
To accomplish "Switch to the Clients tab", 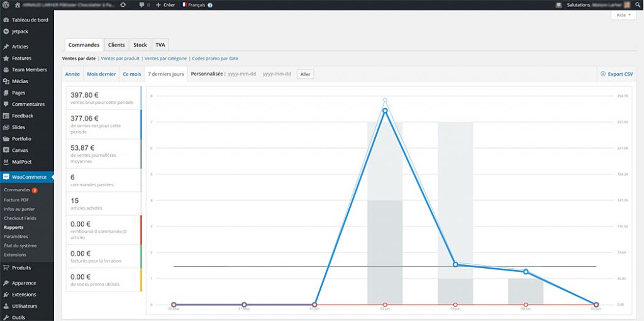I will pyautogui.click(x=116, y=45).
